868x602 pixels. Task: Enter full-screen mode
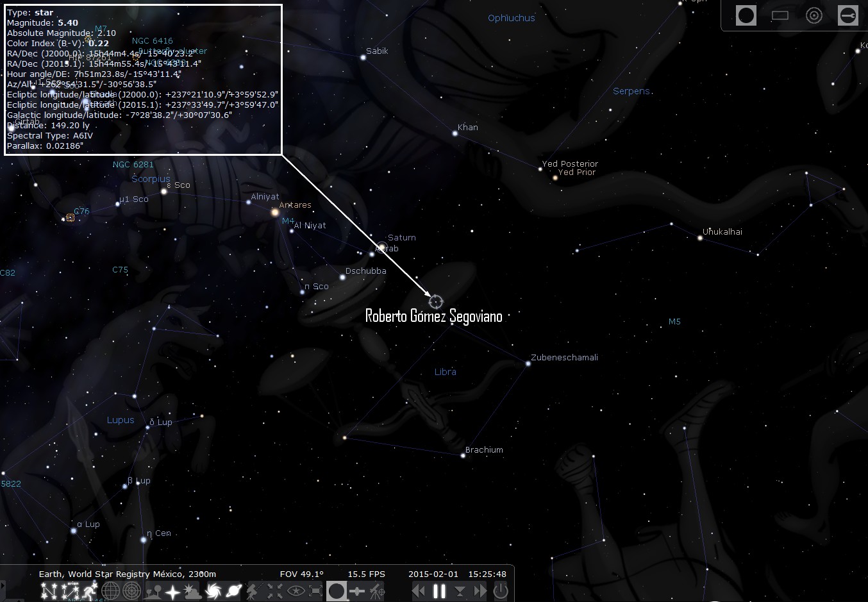(315, 590)
